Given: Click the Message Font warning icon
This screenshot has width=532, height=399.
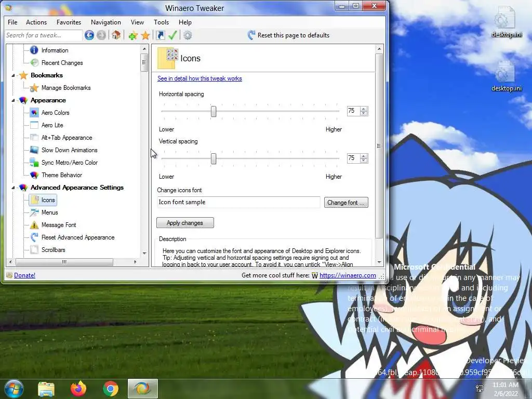Looking at the screenshot, I should click(34, 225).
